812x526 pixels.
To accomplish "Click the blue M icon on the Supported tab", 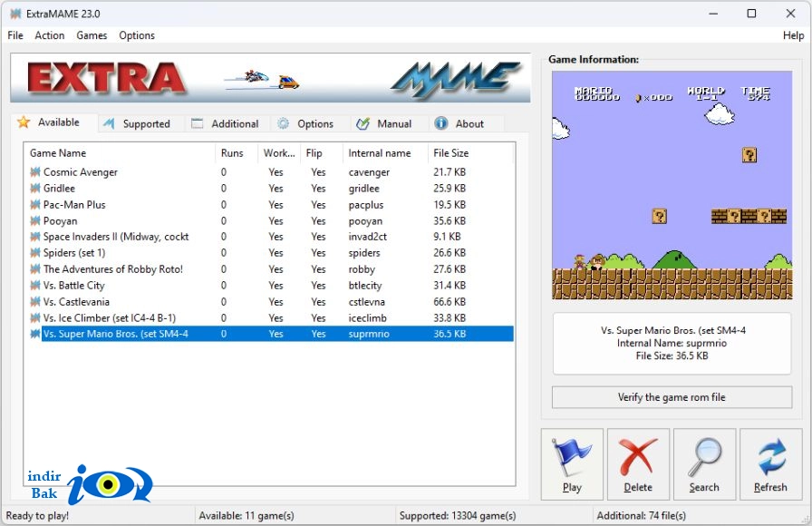I will (x=110, y=123).
